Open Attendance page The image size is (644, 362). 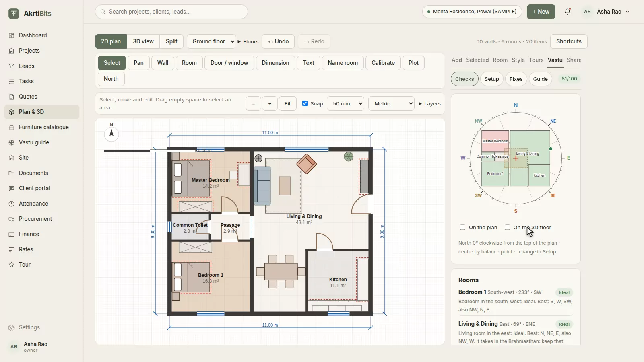(x=42, y=204)
